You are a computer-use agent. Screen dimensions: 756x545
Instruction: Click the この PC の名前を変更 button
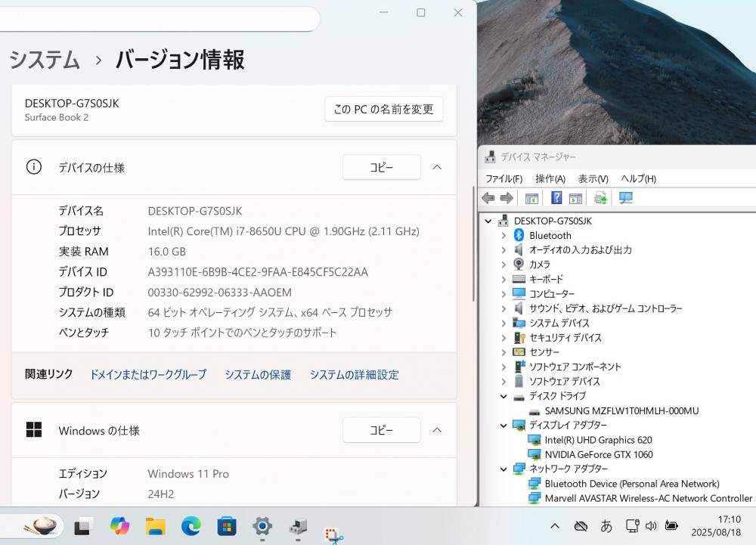[x=384, y=110]
